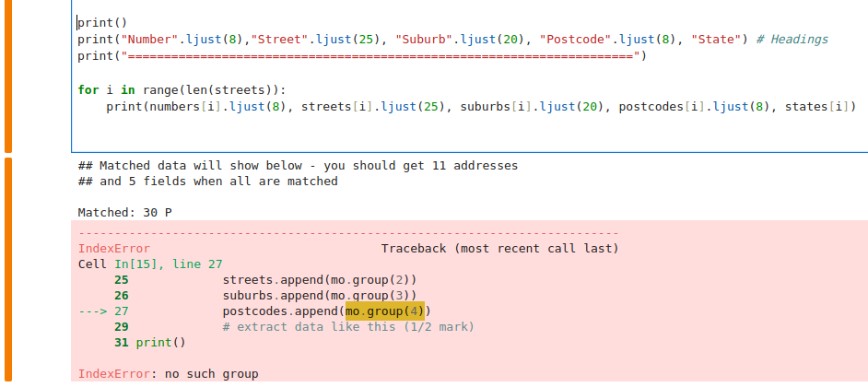Click suburbs[i] in the loop print statement

pos(497,106)
